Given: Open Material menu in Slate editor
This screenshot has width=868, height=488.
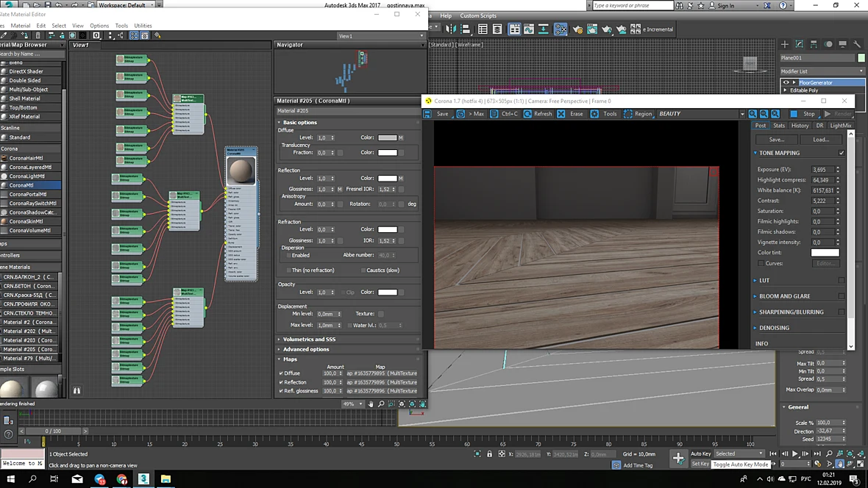Looking at the screenshot, I should click(x=21, y=26).
